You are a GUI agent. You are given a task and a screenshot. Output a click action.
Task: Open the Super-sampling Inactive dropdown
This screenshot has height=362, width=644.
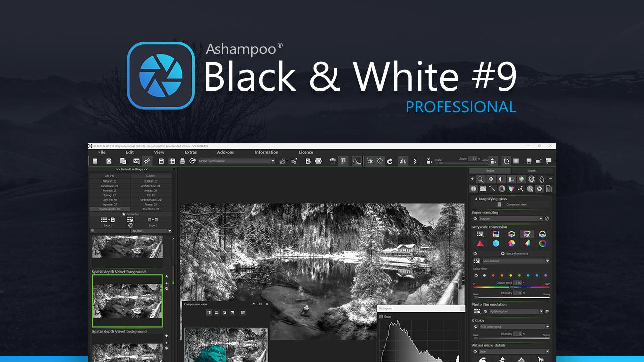[511, 219]
